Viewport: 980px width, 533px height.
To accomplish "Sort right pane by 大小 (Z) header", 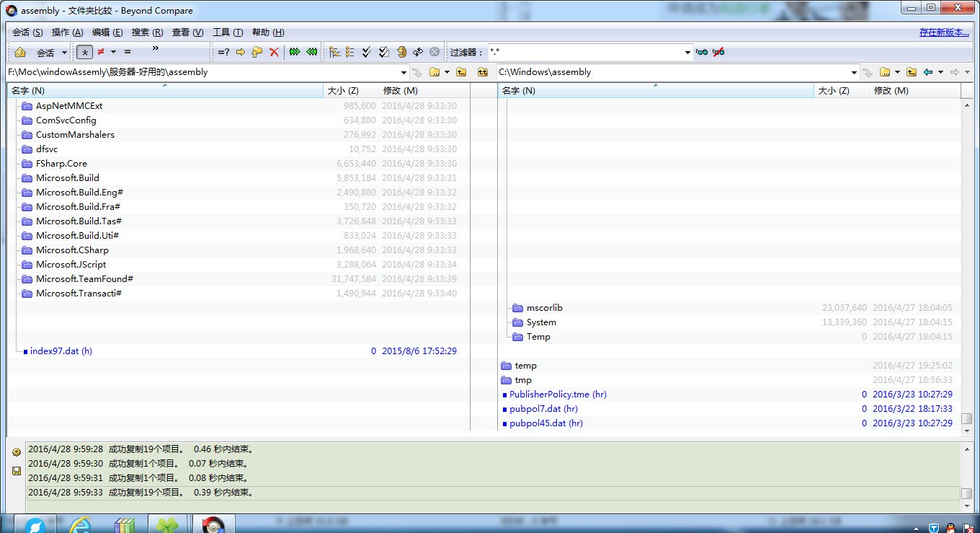I will (x=842, y=90).
